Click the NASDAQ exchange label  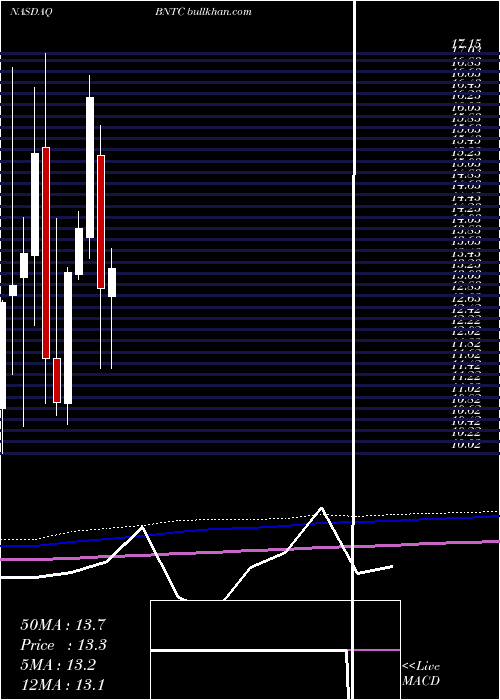click(31, 12)
